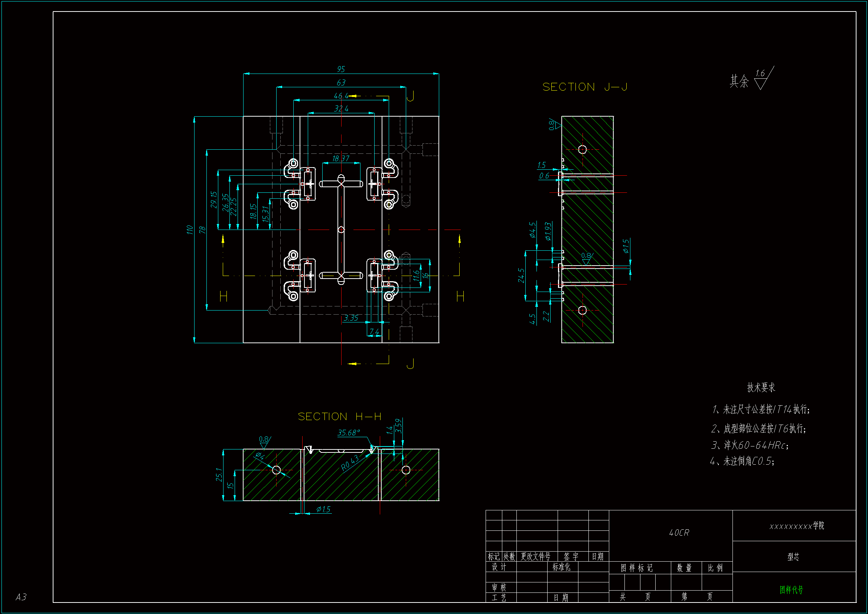Click the 95 width dimension text
The image size is (868, 614).
(341, 69)
